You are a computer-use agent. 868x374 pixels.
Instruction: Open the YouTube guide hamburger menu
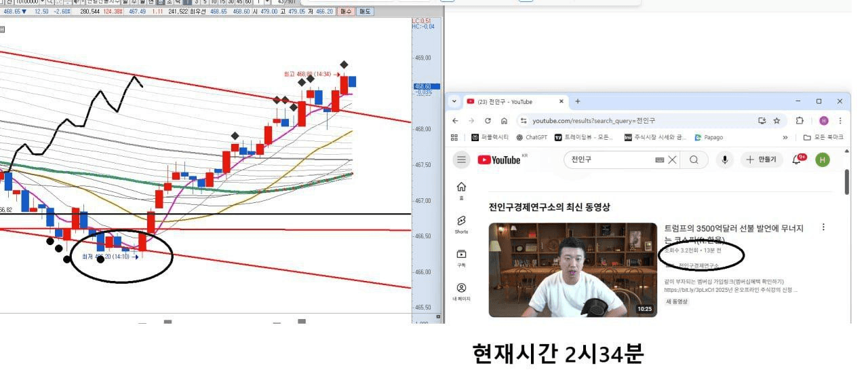click(462, 160)
